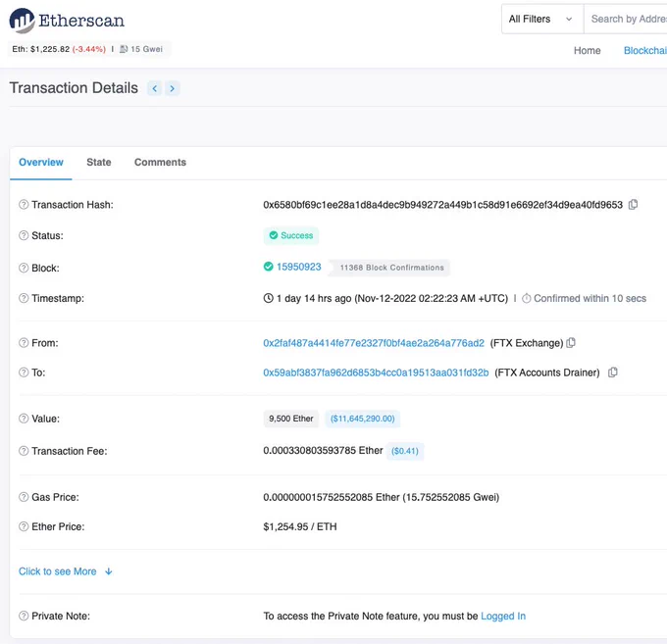Click the 11368 Block Confirmations badge
Image resolution: width=667 pixels, height=644 pixels.
(391, 268)
